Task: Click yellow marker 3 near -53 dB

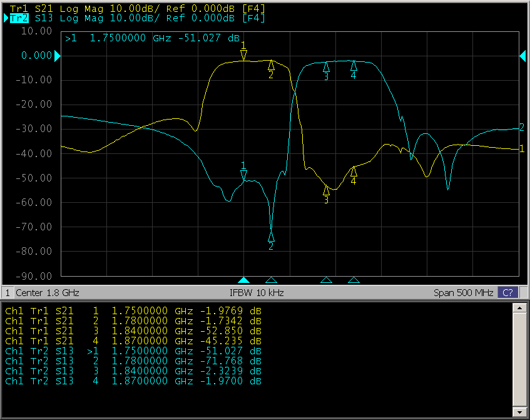Action: (x=326, y=190)
